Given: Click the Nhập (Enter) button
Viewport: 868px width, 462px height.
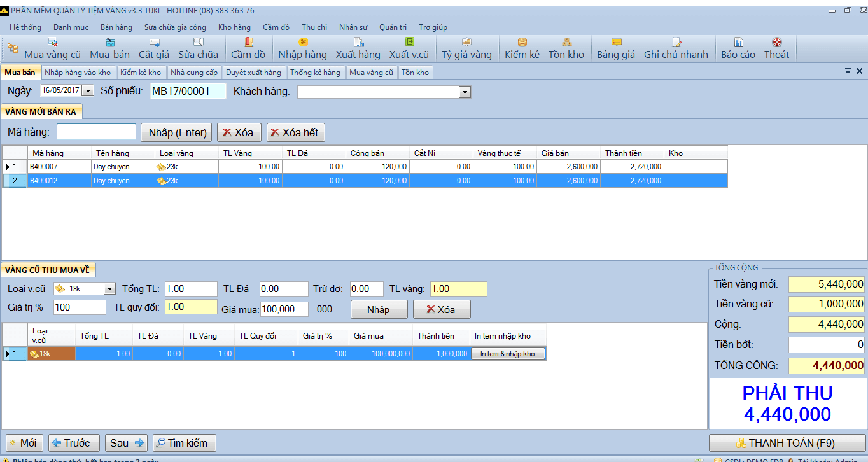Looking at the screenshot, I should click(178, 132).
